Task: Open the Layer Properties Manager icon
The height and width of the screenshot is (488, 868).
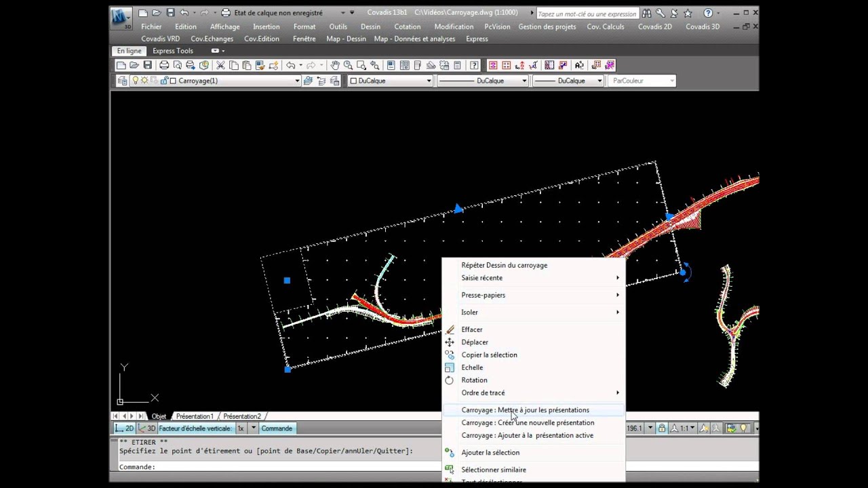Action: coord(122,81)
